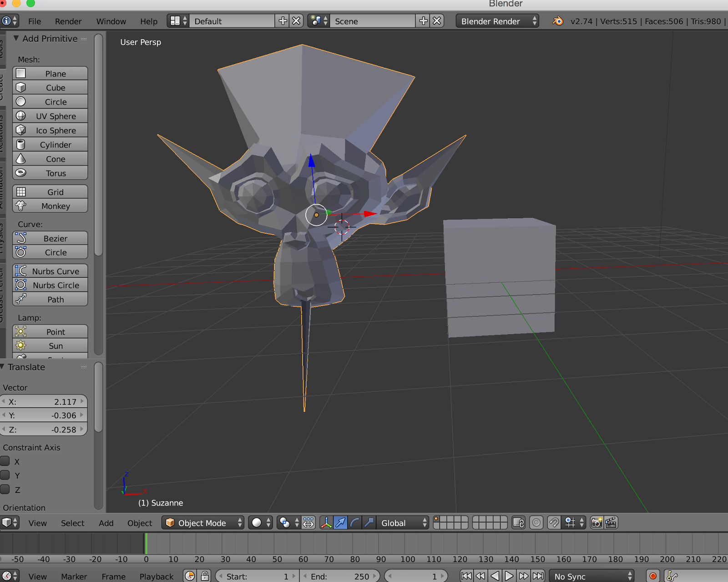This screenshot has width=728, height=582.
Task: Collapse the Translate operator panel
Action: (x=2, y=366)
